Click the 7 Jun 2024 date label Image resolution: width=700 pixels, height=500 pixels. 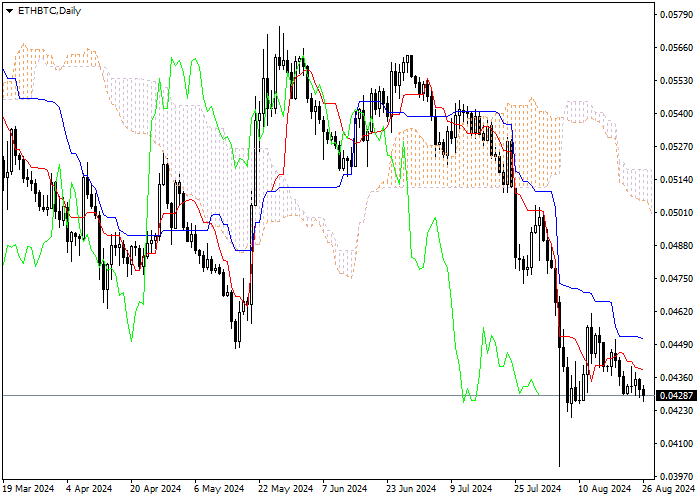[x=345, y=489]
